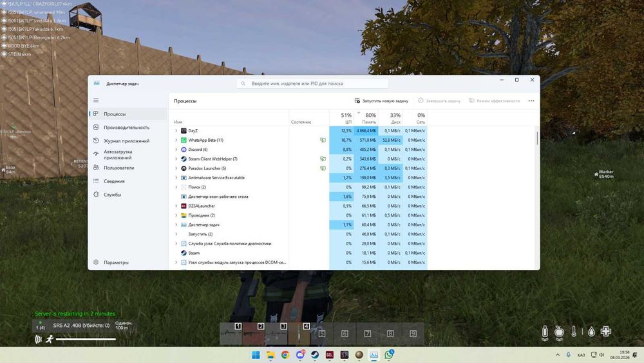The image size is (644, 363).
Task: Sort by the Имя column header
Action: 230,118
